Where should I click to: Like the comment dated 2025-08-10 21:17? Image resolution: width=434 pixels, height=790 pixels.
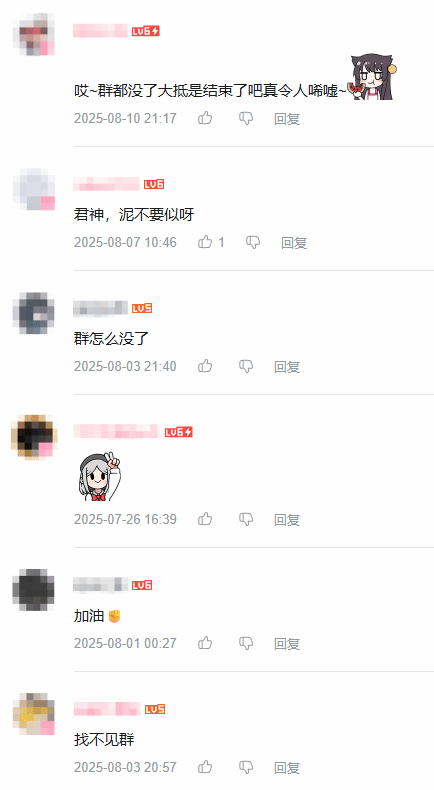pos(205,118)
